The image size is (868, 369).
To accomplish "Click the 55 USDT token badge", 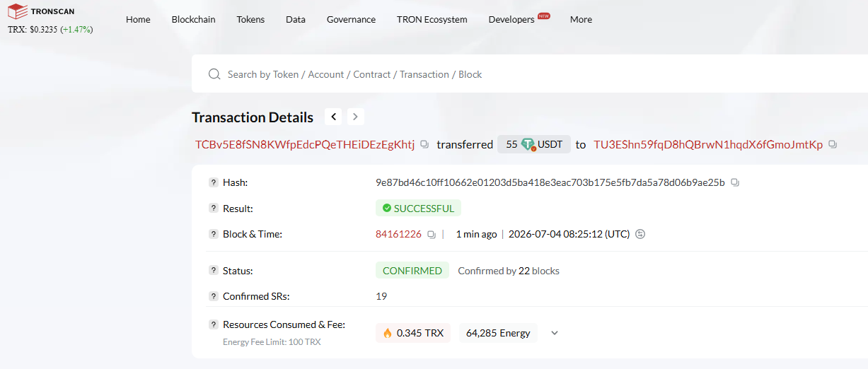I will tap(534, 144).
